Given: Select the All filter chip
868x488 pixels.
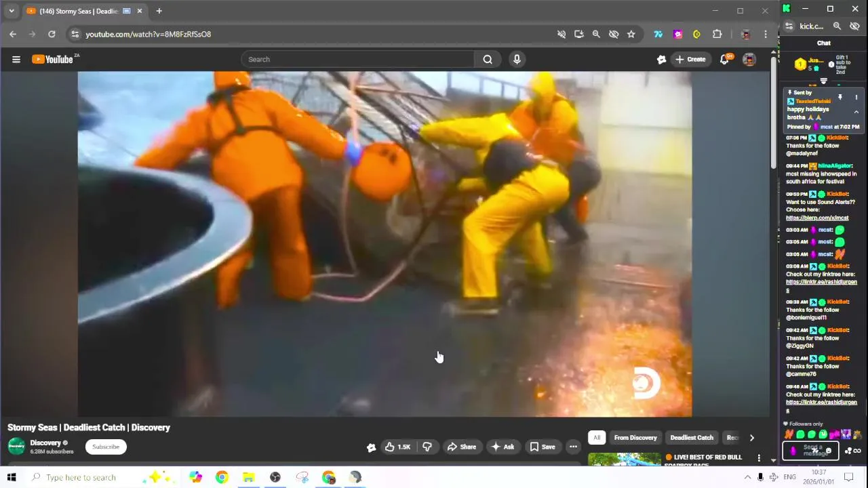Looking at the screenshot, I should tap(597, 438).
